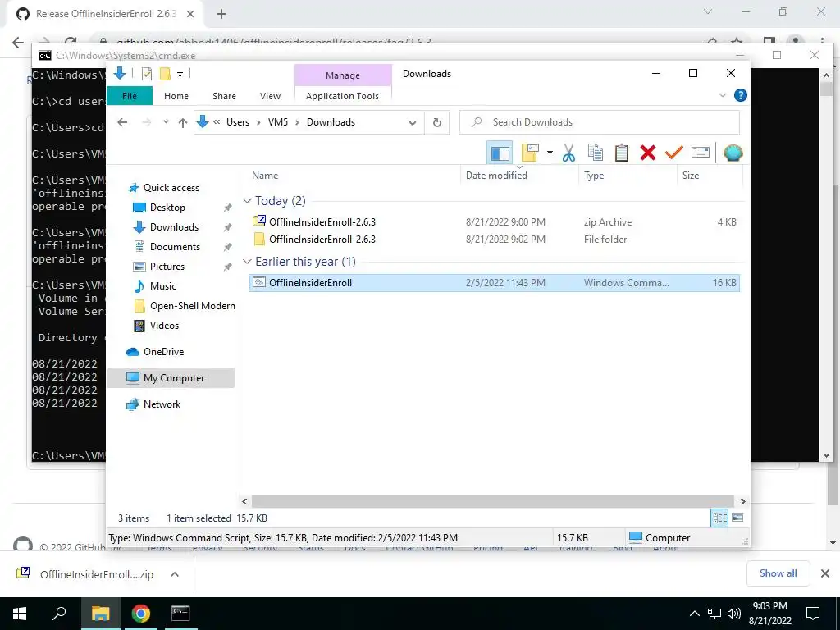The height and width of the screenshot is (630, 840).
Task: Open the Home ribbon tab
Action: coord(176,96)
